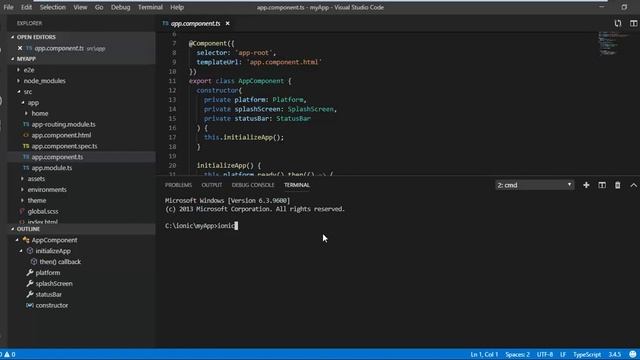Image resolution: width=640 pixels, height=360 pixels.
Task: Click the terminal command input line
Action: point(202,226)
